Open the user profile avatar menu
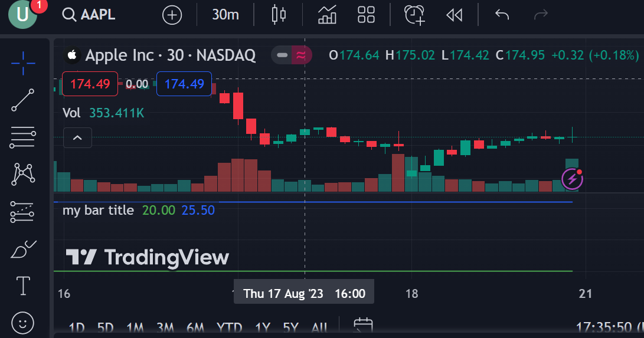Image resolution: width=644 pixels, height=338 pixels. (x=22, y=14)
